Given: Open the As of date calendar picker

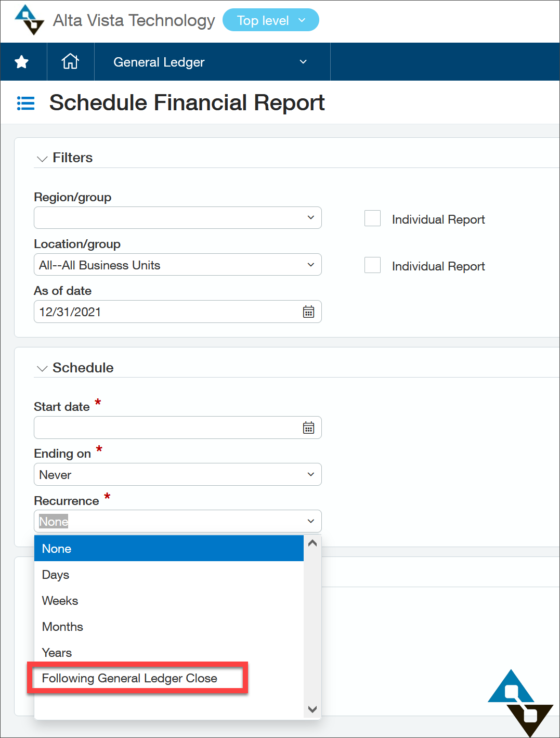Looking at the screenshot, I should [x=308, y=312].
